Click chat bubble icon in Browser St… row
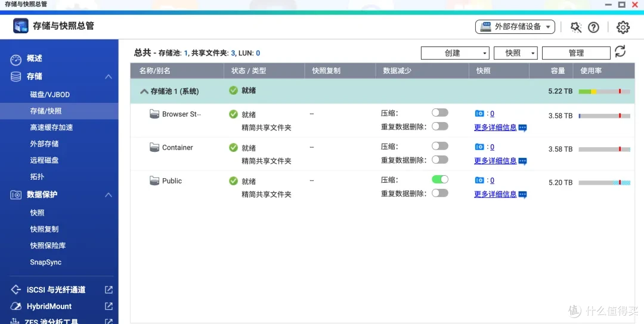Image resolution: width=644 pixels, height=324 pixels. (x=522, y=128)
